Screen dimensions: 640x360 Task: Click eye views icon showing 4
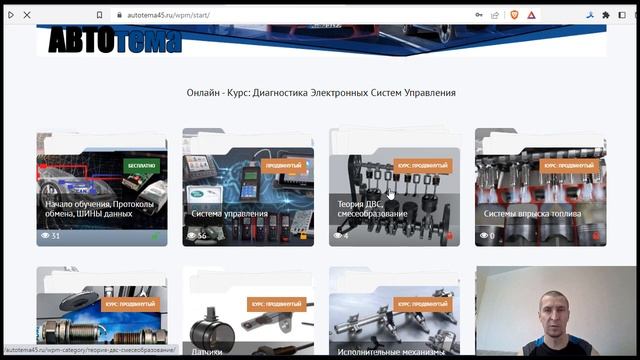pyautogui.click(x=338, y=236)
